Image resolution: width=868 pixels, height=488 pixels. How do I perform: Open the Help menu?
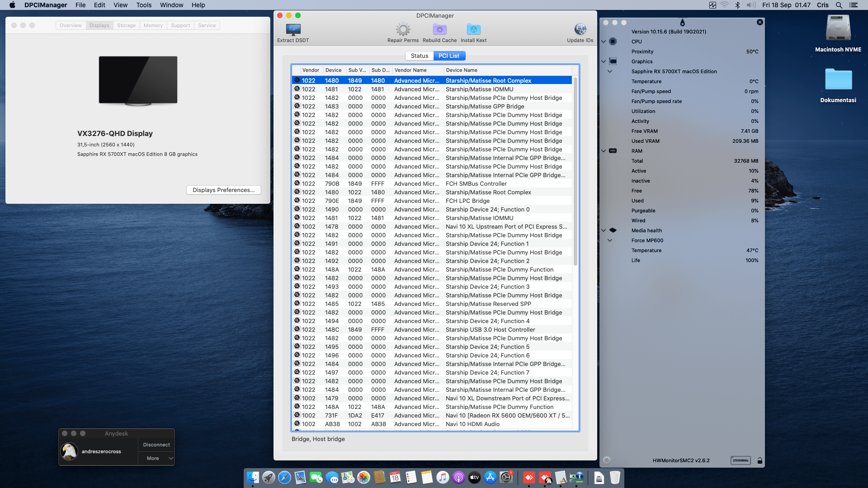click(x=198, y=5)
